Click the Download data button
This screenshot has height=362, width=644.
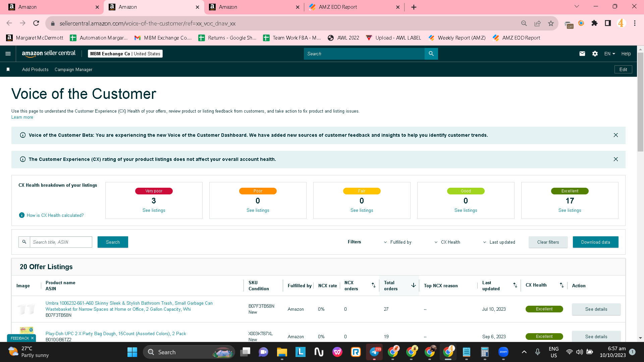tap(595, 242)
